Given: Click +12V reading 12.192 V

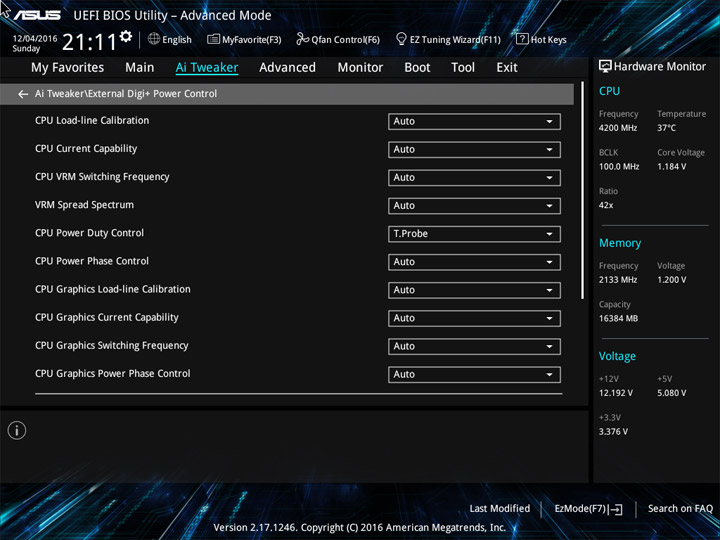Looking at the screenshot, I should click(616, 393).
